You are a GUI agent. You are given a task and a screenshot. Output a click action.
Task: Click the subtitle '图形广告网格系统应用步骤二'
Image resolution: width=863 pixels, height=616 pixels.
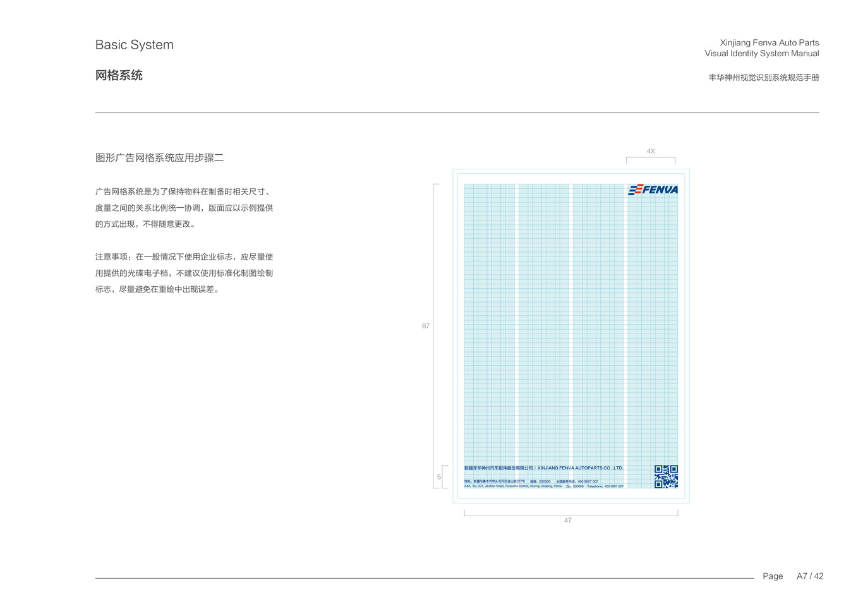(160, 158)
